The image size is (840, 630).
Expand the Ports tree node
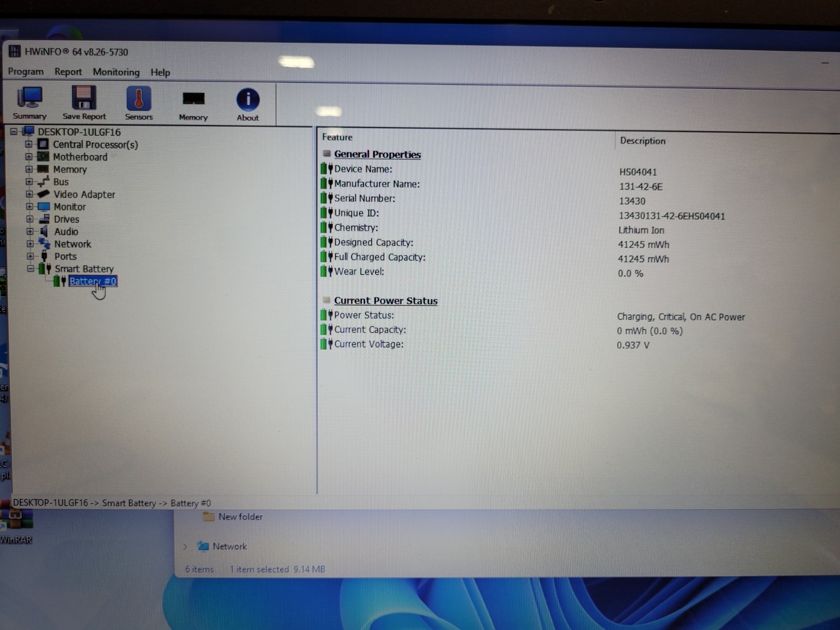tap(30, 256)
